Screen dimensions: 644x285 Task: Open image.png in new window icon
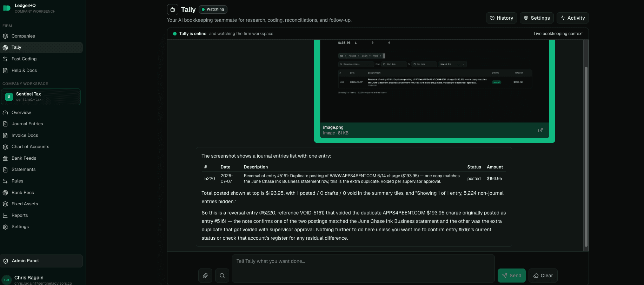(x=540, y=130)
